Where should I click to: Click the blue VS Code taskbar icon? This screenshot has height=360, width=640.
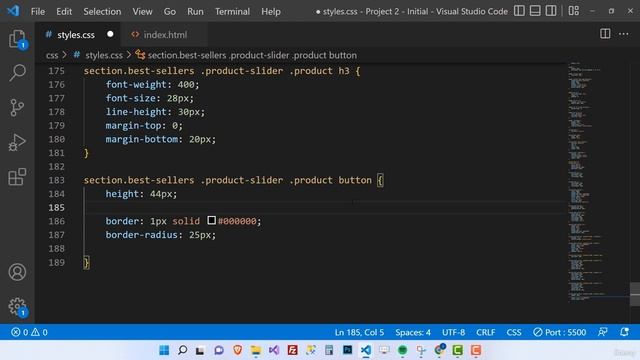tap(366, 350)
